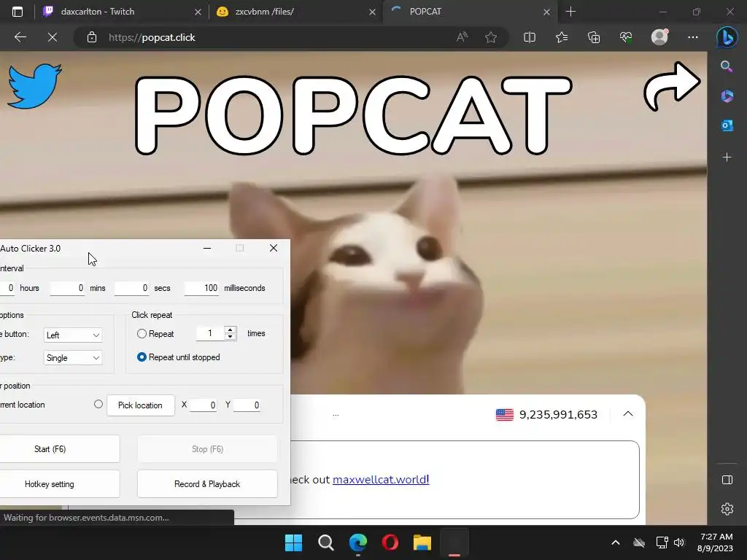The height and width of the screenshot is (560, 747).
Task: Open the user profile avatar
Action: [659, 37]
